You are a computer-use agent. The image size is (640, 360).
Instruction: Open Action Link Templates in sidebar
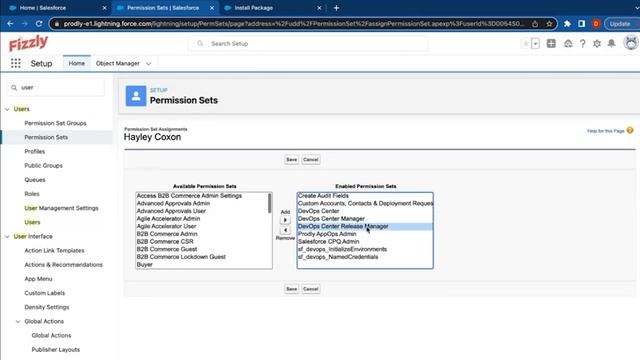coord(54,251)
